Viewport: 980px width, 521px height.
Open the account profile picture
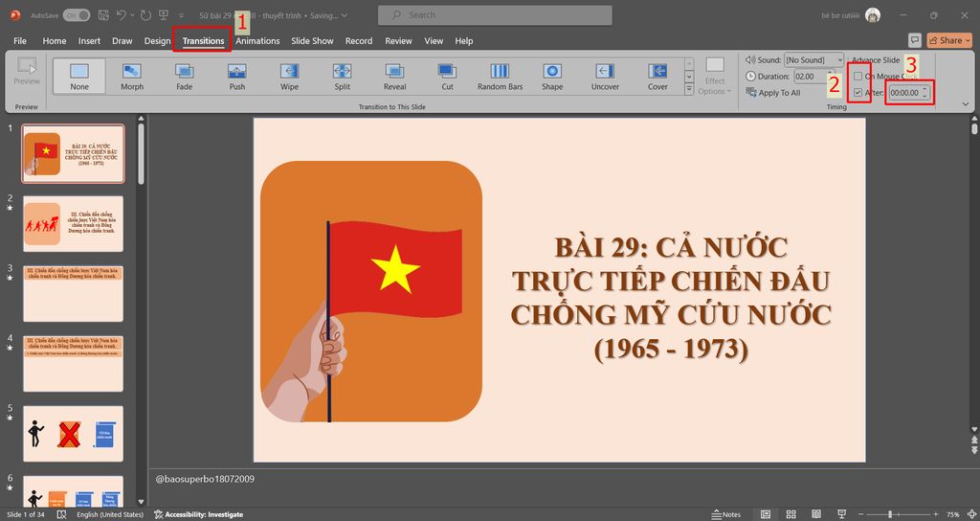tap(873, 15)
